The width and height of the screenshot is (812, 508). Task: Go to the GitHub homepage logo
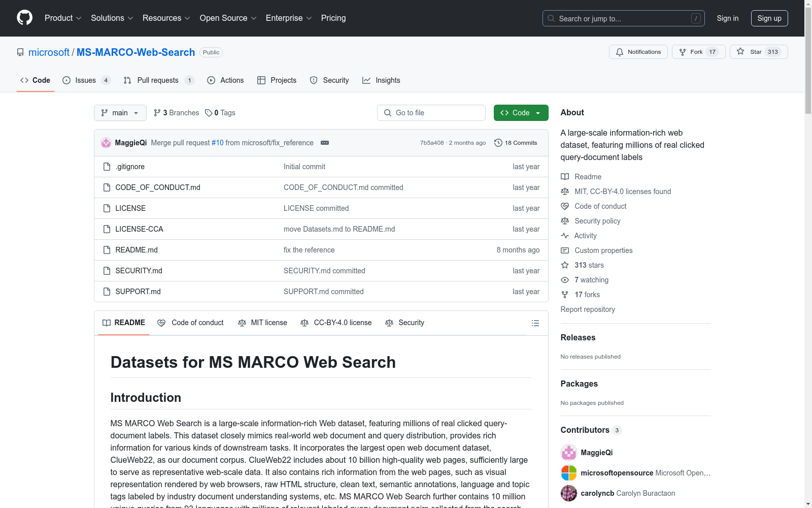[24, 18]
